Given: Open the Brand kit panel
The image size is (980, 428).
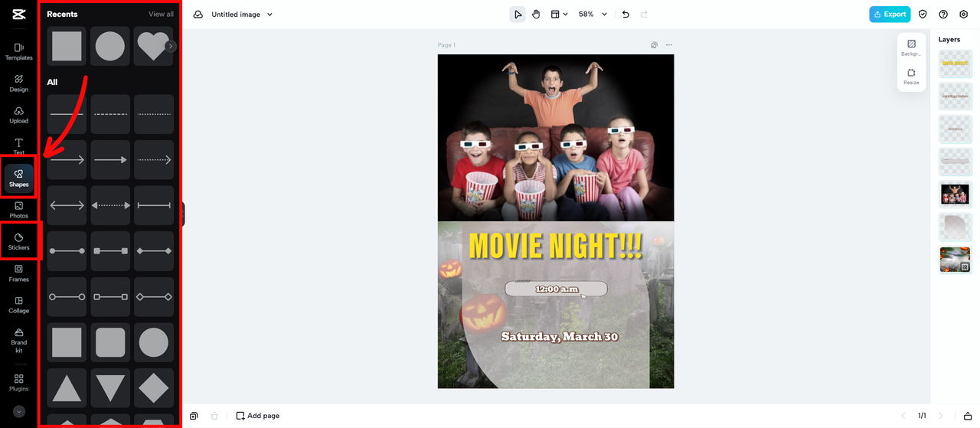Looking at the screenshot, I should (18, 341).
